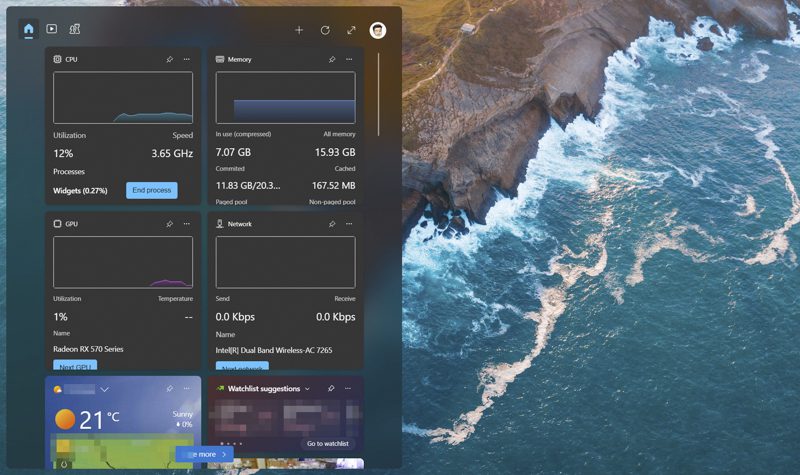Click the 0.0 Kbps send value
Viewport: 800px width, 475px height.
pyautogui.click(x=235, y=317)
